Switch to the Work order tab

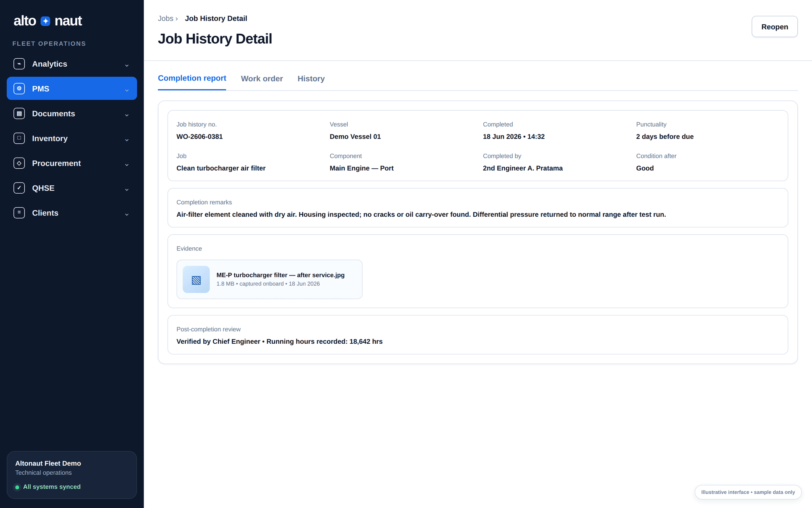click(x=262, y=79)
